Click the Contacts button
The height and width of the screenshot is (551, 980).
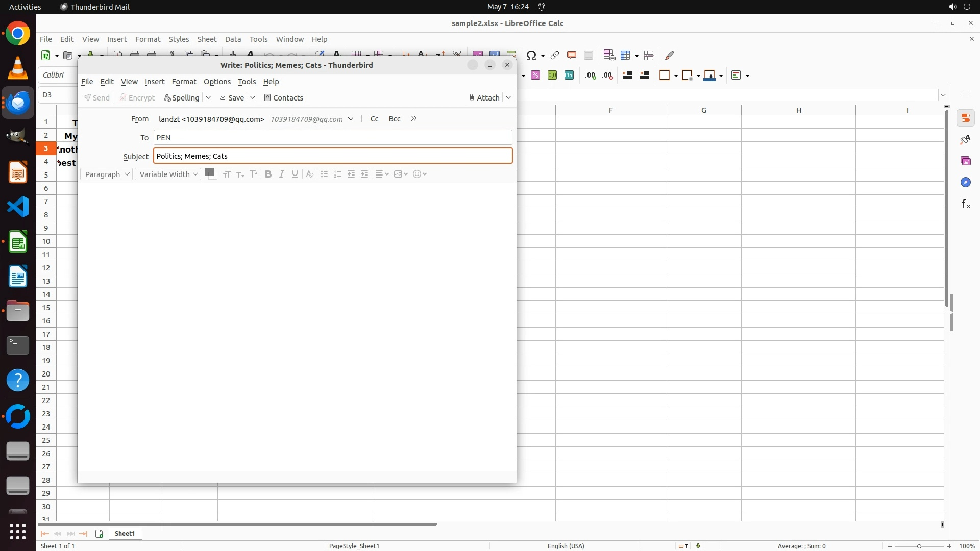[283, 98]
